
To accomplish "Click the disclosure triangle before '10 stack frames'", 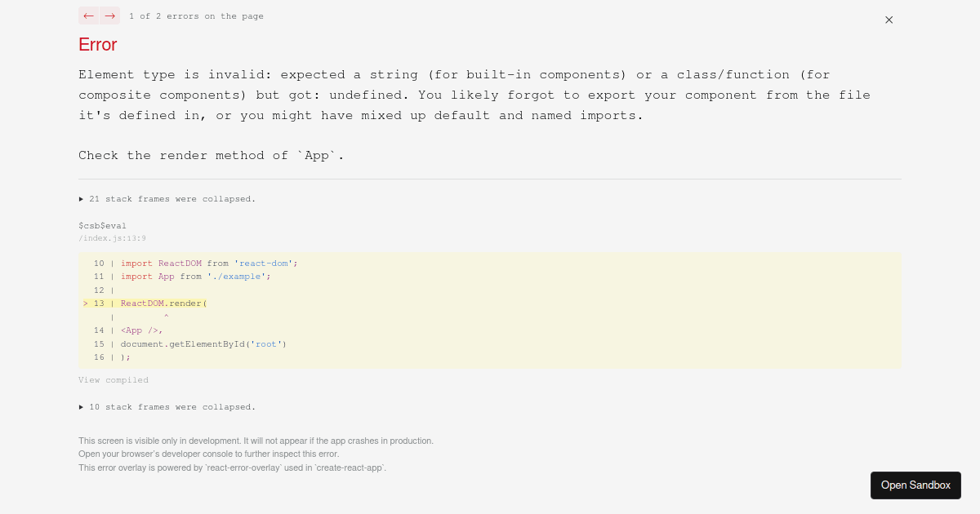I will (x=81, y=406).
